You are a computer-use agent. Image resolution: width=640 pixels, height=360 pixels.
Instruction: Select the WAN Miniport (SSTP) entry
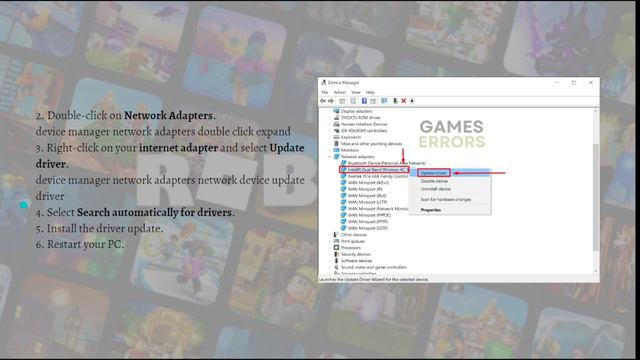(x=368, y=228)
